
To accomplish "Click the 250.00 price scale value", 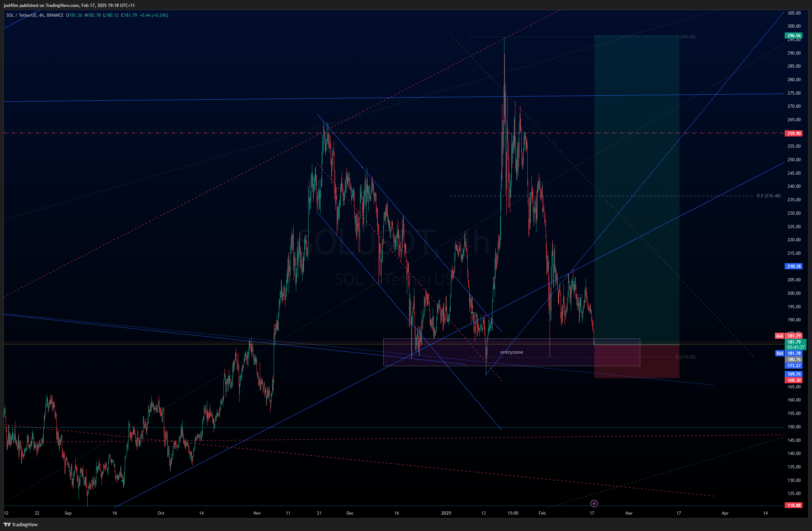I will (794, 160).
